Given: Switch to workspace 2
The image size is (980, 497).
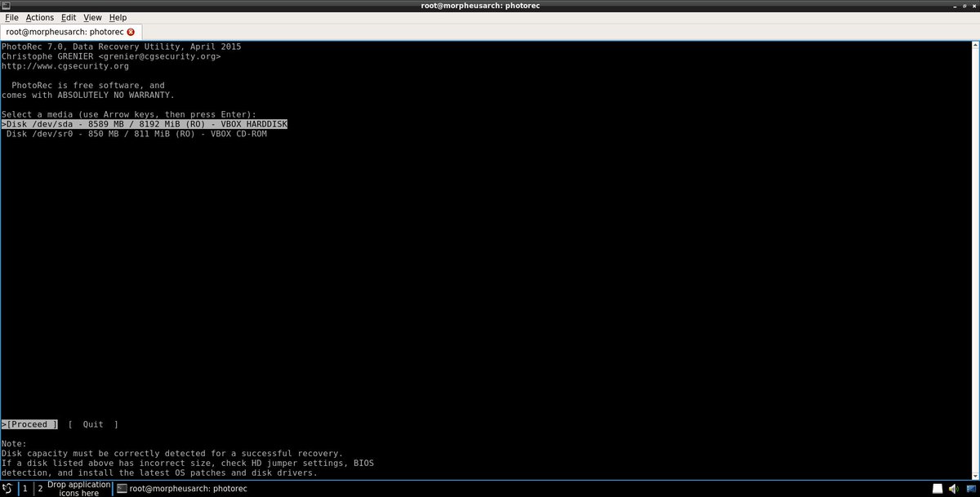Looking at the screenshot, I should coord(39,488).
